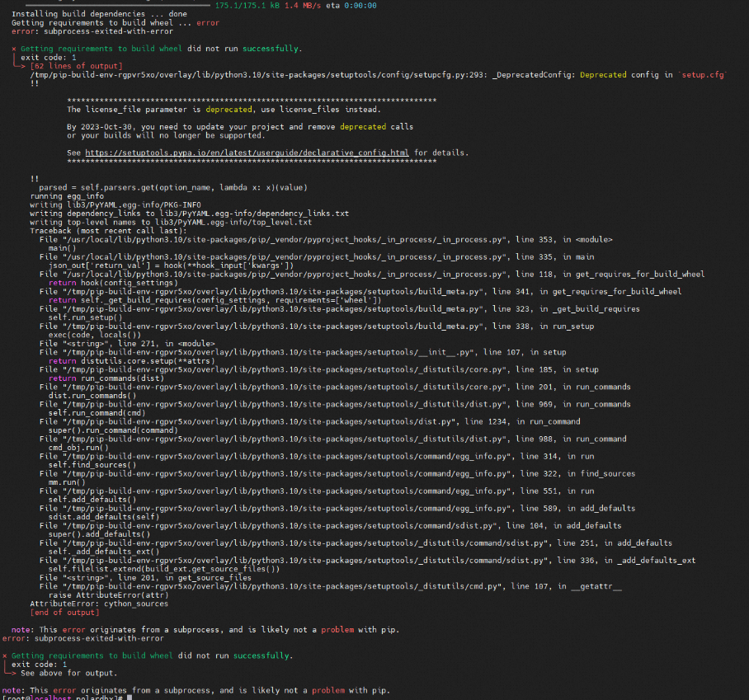The width and height of the screenshot is (749, 700).
Task: Click "return run_commands(dist)" line
Action: pyautogui.click(x=106, y=378)
